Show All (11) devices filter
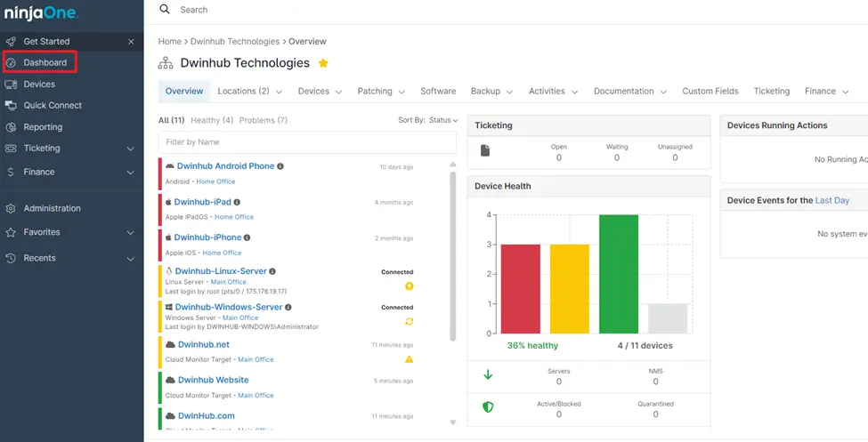 pos(171,120)
